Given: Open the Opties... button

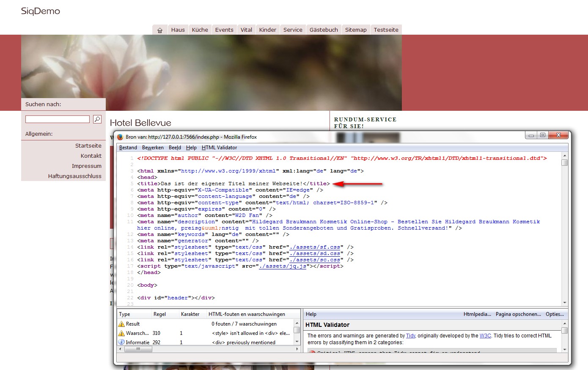Looking at the screenshot, I should click(x=555, y=314).
